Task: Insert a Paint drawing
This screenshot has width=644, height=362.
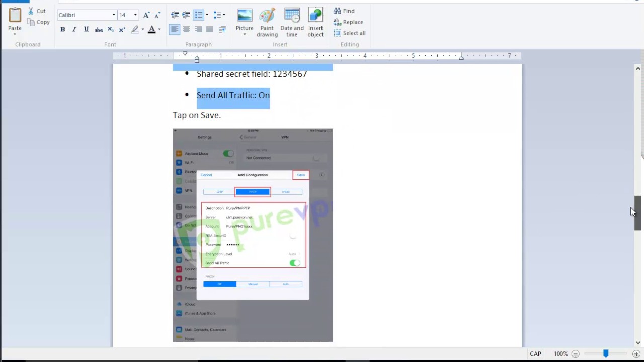Action: click(267, 22)
